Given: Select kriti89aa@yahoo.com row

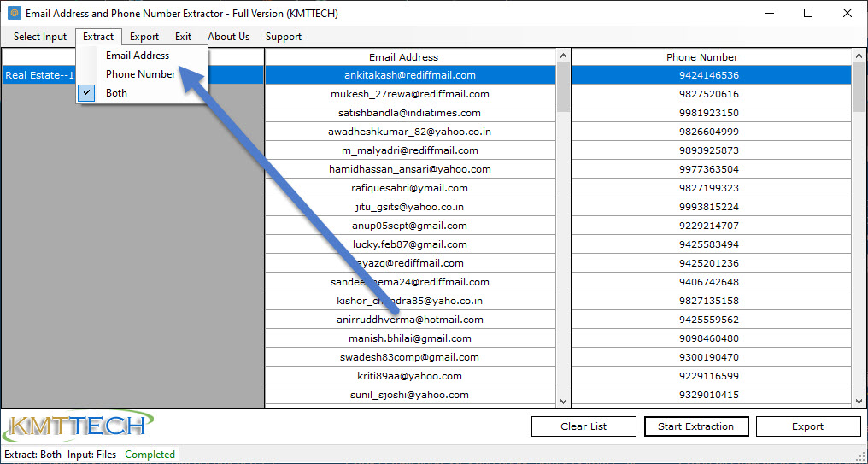Looking at the screenshot, I should coord(410,377).
